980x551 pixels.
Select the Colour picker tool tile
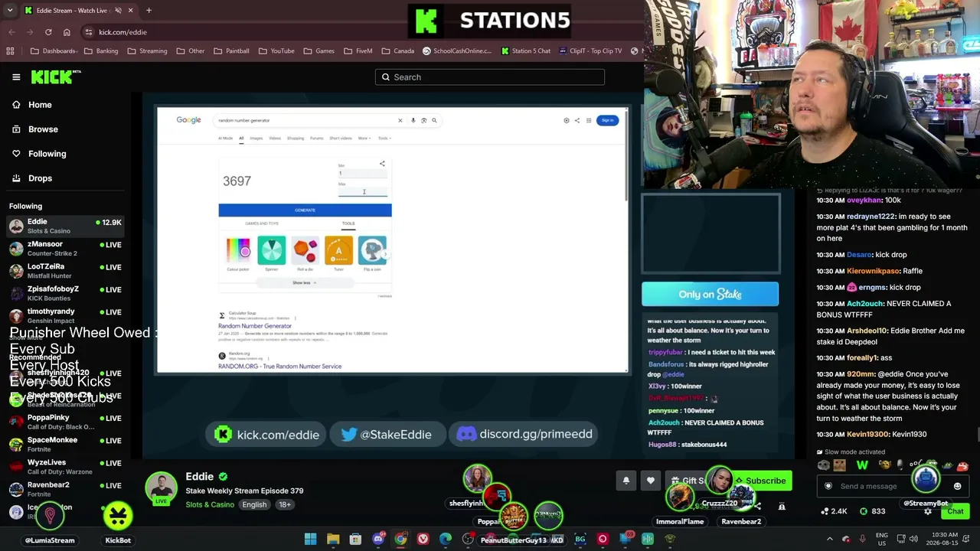click(238, 253)
